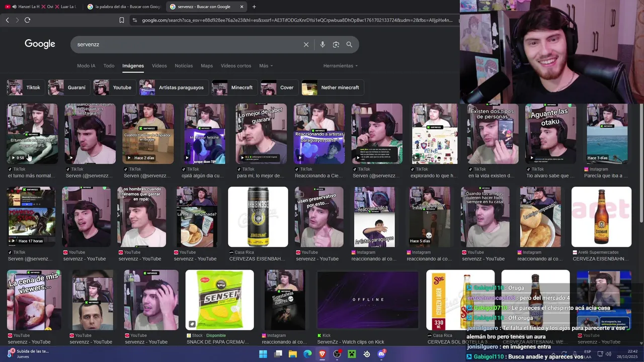Open the 'Herramientas' dropdown

341,66
